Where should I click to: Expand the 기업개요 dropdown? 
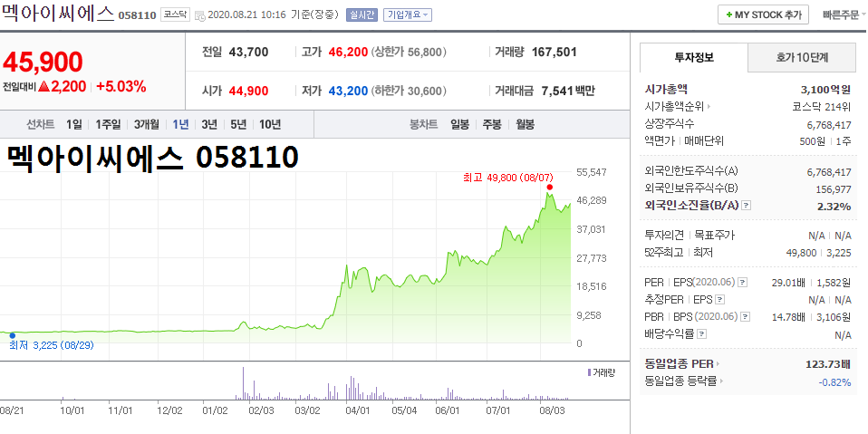(x=408, y=14)
